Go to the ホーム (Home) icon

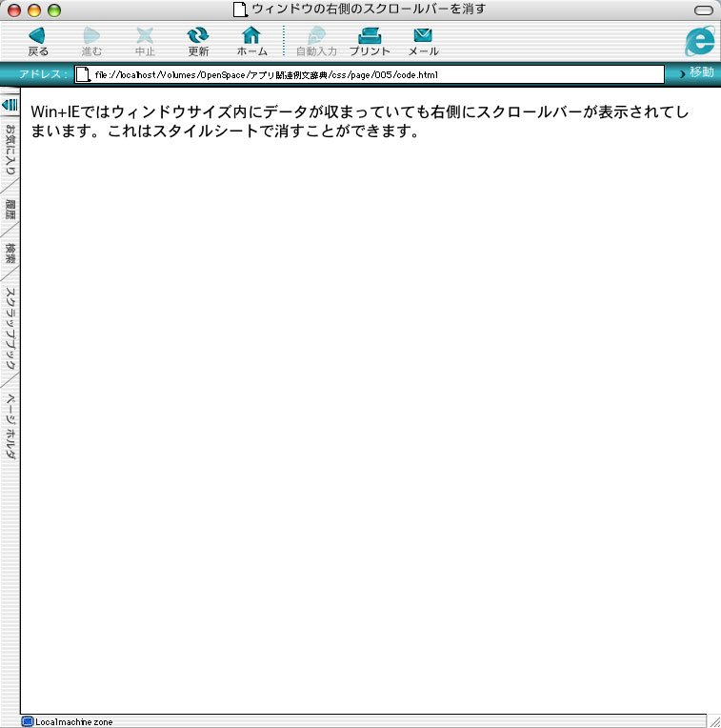(x=251, y=35)
